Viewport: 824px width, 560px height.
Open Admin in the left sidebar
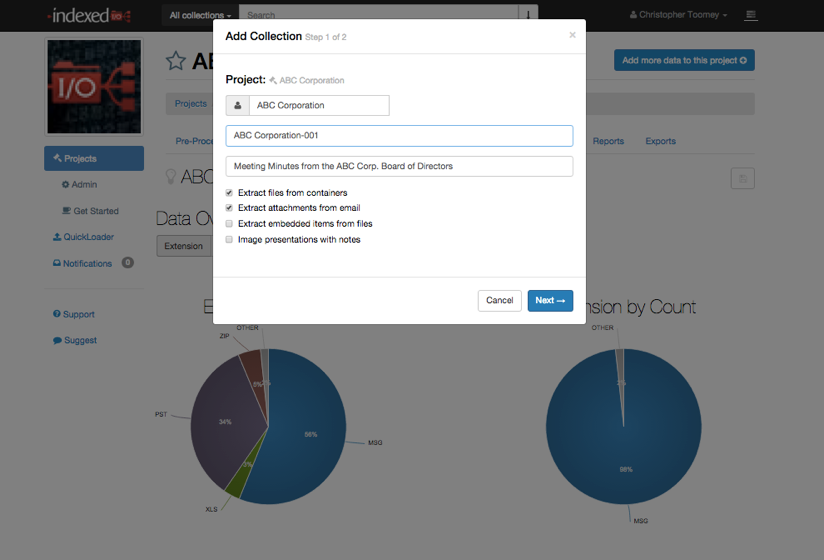pyautogui.click(x=79, y=184)
